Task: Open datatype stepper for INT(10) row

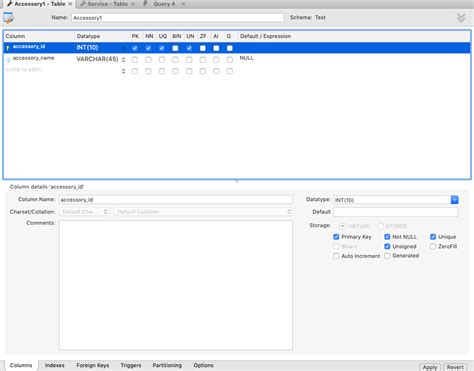Action: 123,48
